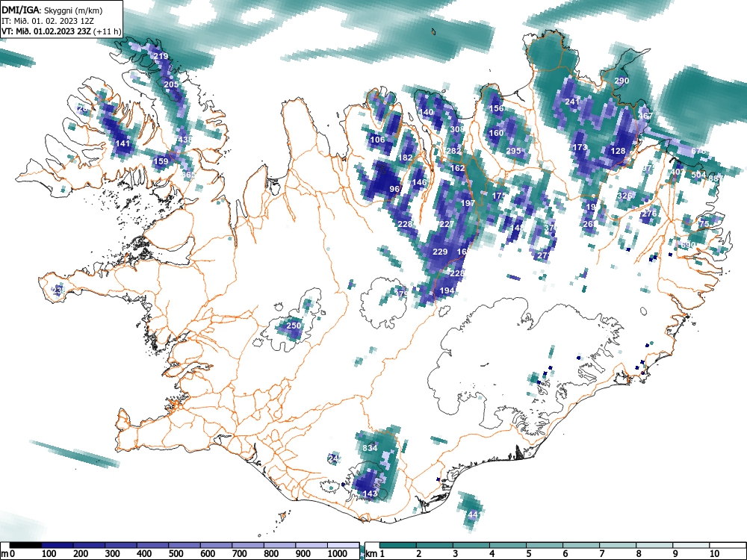
Task: Click the '1000' label on meter scale
Action: [x=338, y=554]
